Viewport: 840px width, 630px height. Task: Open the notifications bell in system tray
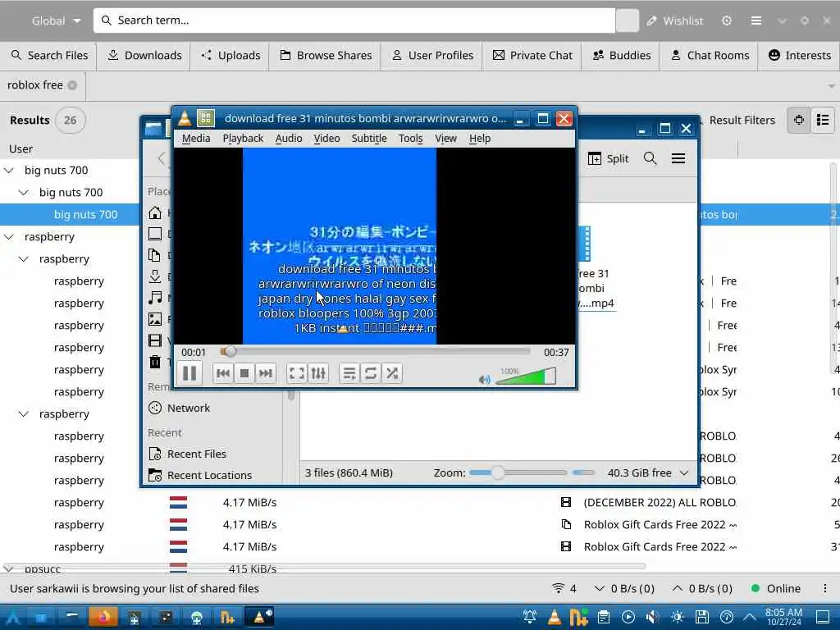(529, 617)
